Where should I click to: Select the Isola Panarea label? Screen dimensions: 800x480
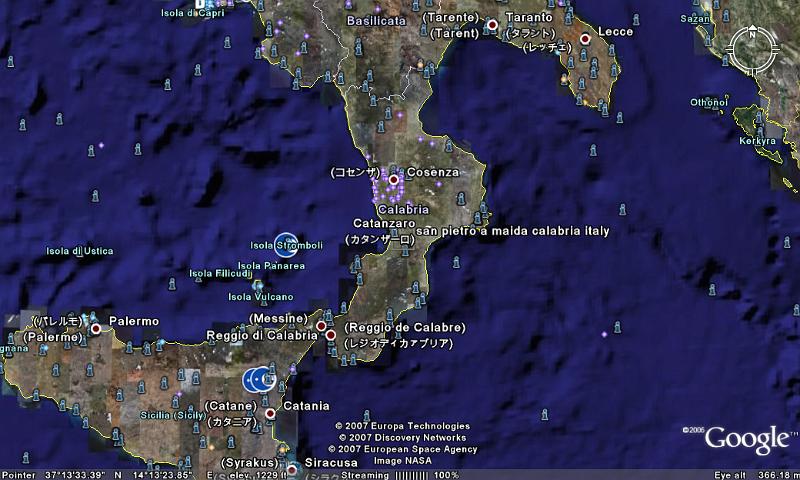click(x=271, y=266)
